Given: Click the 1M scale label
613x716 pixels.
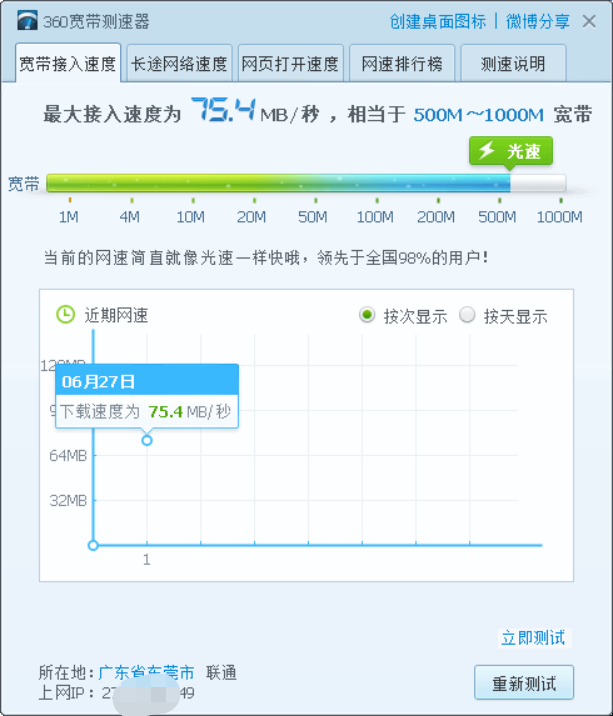Looking at the screenshot, I should 69,216.
